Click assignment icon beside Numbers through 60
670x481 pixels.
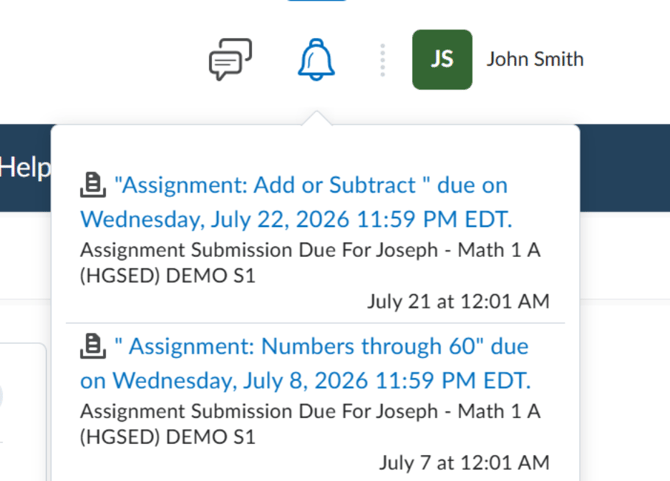tap(93, 346)
